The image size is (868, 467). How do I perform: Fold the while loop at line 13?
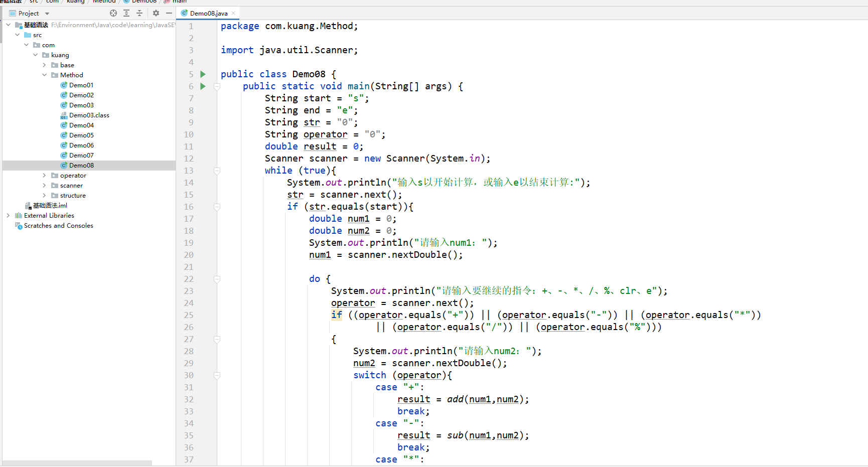tap(217, 171)
